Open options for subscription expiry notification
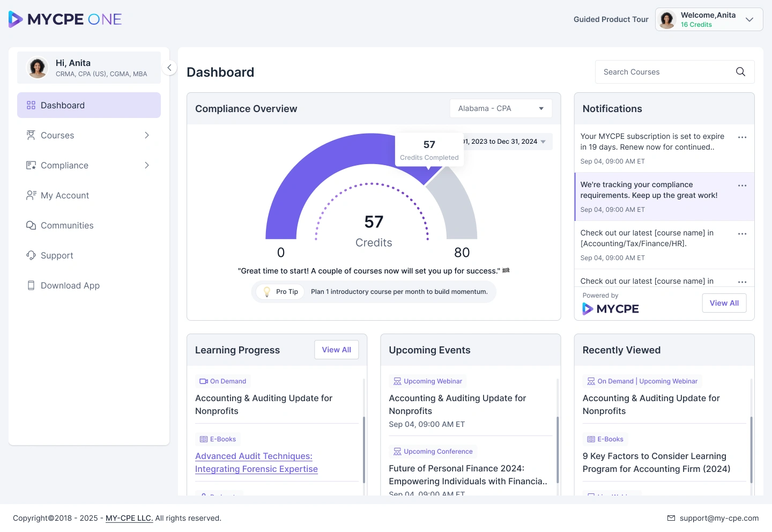 pyautogui.click(x=742, y=137)
